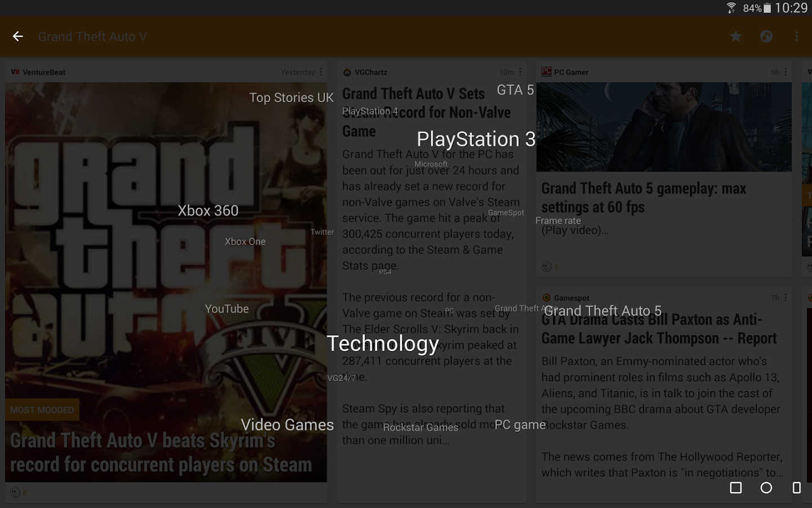Open VentureBeat card options menu
The image size is (812, 508).
(x=321, y=72)
